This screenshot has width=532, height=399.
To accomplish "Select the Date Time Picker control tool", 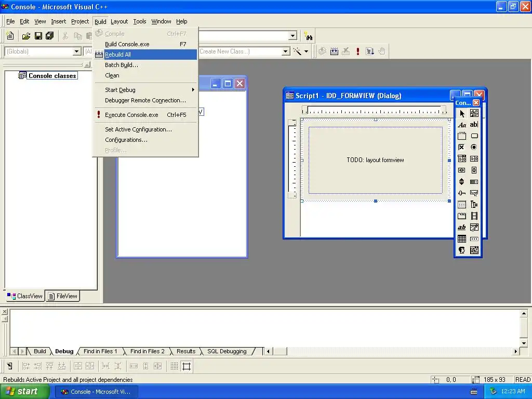I will pyautogui.click(x=474, y=228).
